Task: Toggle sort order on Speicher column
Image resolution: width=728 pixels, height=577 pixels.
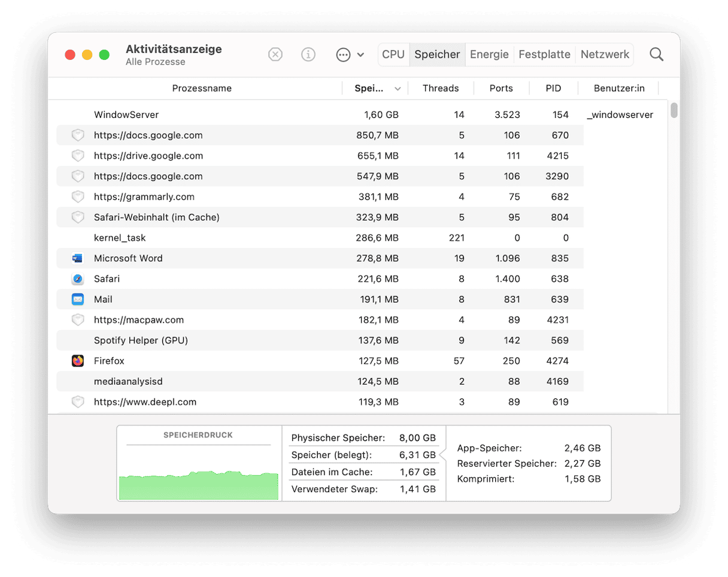Action: [376, 89]
